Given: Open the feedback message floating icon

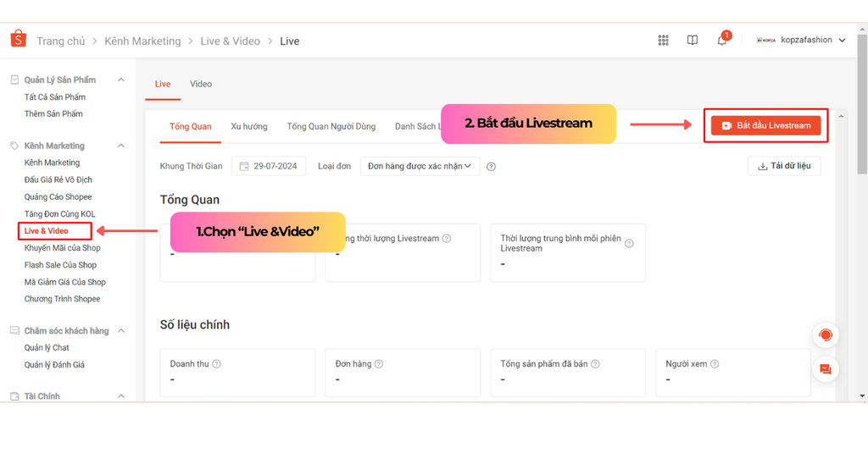Looking at the screenshot, I should (826, 369).
